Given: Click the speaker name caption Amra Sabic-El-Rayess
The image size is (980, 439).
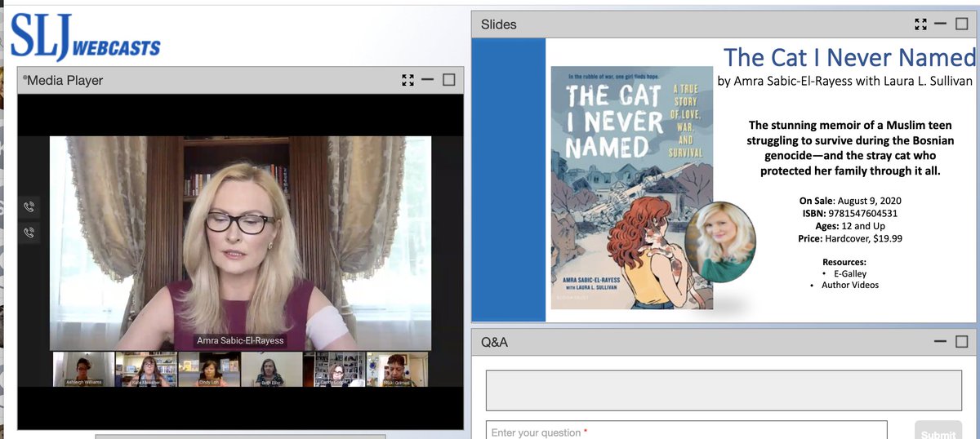Looking at the screenshot, I should pos(240,340).
